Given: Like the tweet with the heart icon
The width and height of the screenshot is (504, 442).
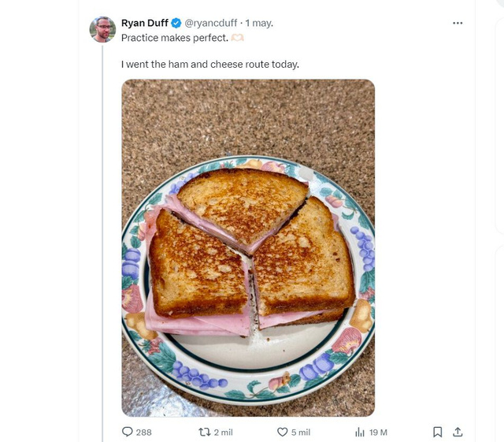Looking at the screenshot, I should pyautogui.click(x=283, y=432).
